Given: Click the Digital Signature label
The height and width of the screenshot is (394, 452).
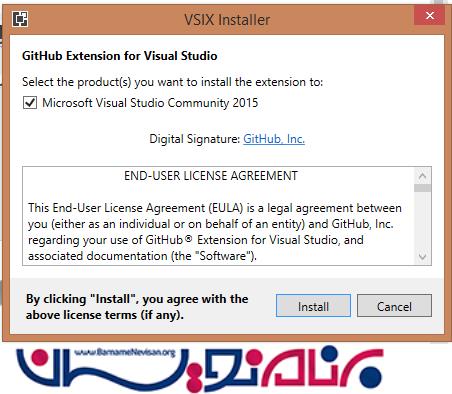Looking at the screenshot, I should [x=195, y=139].
